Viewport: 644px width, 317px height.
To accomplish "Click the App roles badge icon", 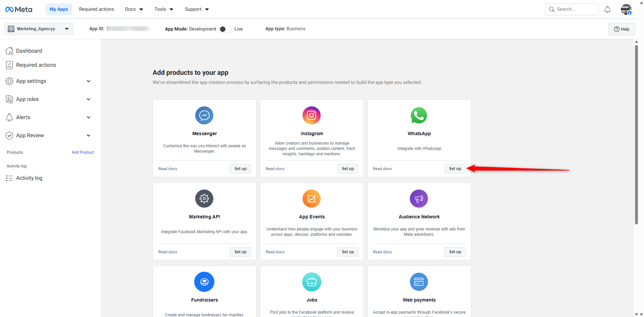I will coord(9,99).
